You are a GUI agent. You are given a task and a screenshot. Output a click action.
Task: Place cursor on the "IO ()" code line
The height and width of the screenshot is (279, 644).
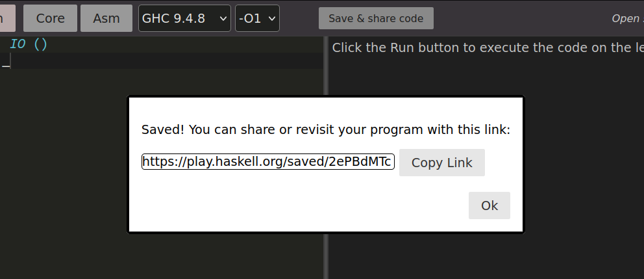[29, 44]
